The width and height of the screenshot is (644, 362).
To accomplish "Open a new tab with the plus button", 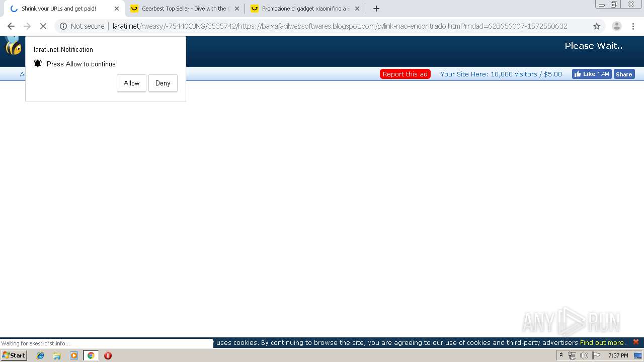I will [x=376, y=9].
